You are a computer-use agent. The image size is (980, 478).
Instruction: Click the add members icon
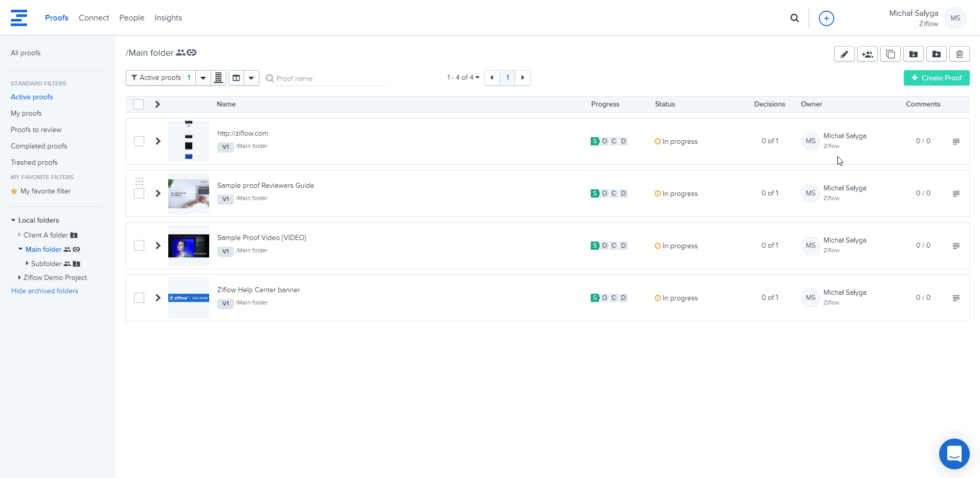[x=867, y=54]
